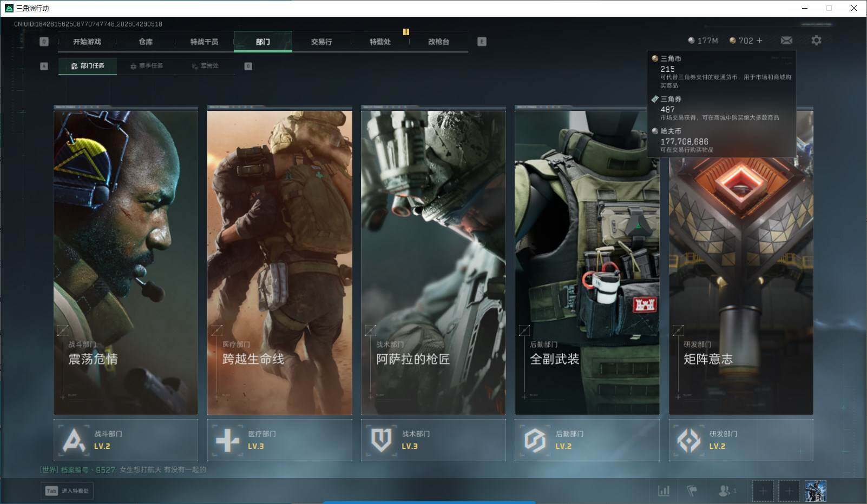
Task: Click the 后勤部门 hexagon emblem icon
Action: click(x=535, y=440)
